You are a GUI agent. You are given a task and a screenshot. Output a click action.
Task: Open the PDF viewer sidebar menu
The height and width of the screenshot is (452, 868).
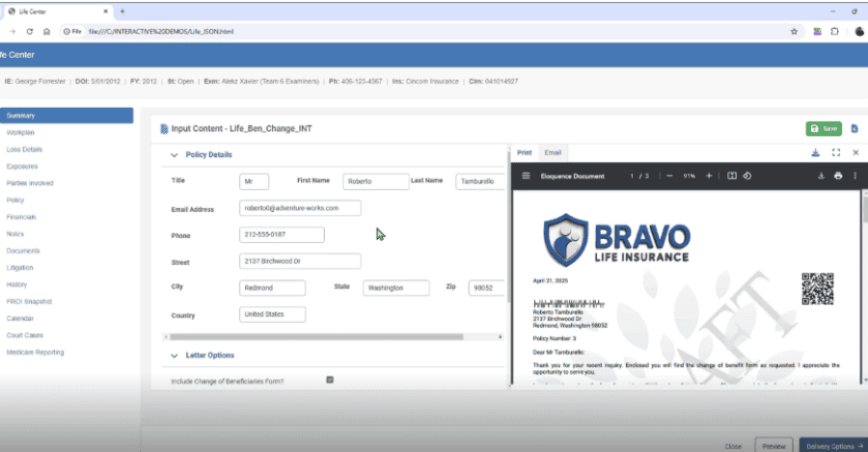(x=526, y=176)
